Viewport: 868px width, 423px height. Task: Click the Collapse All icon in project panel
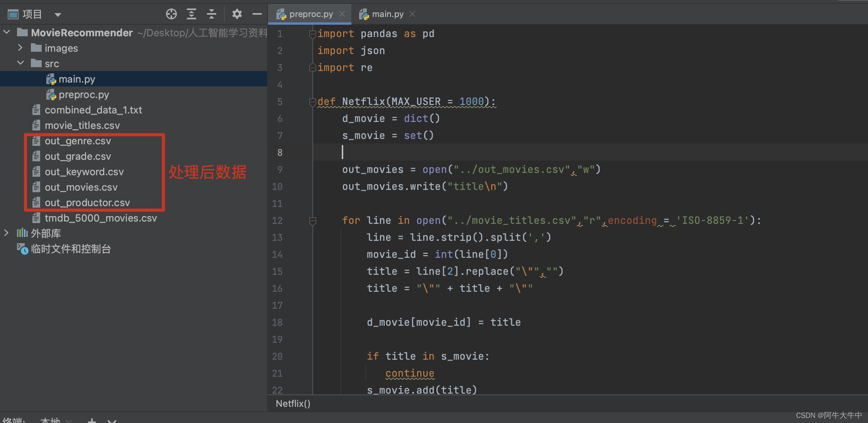212,14
